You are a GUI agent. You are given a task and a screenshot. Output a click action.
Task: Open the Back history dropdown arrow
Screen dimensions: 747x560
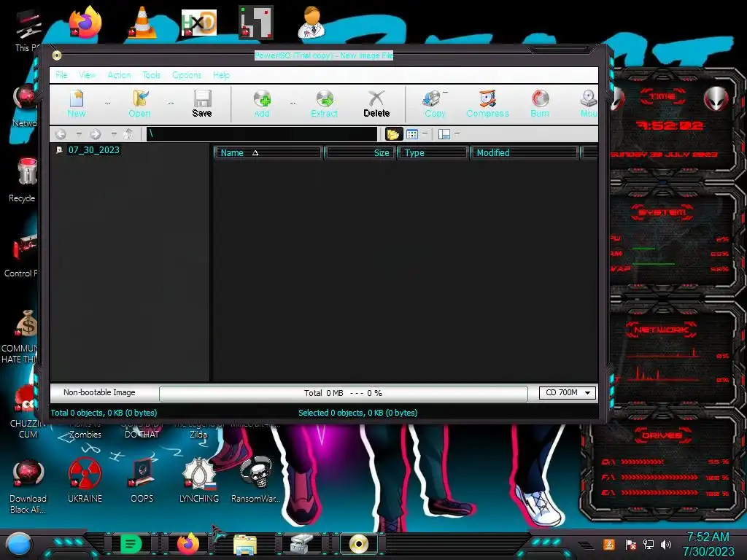(x=79, y=134)
